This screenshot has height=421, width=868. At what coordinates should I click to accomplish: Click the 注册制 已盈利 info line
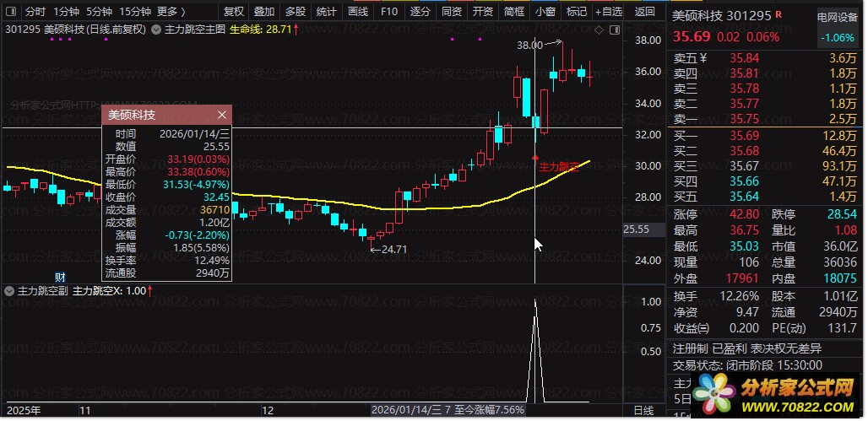pyautogui.click(x=746, y=348)
